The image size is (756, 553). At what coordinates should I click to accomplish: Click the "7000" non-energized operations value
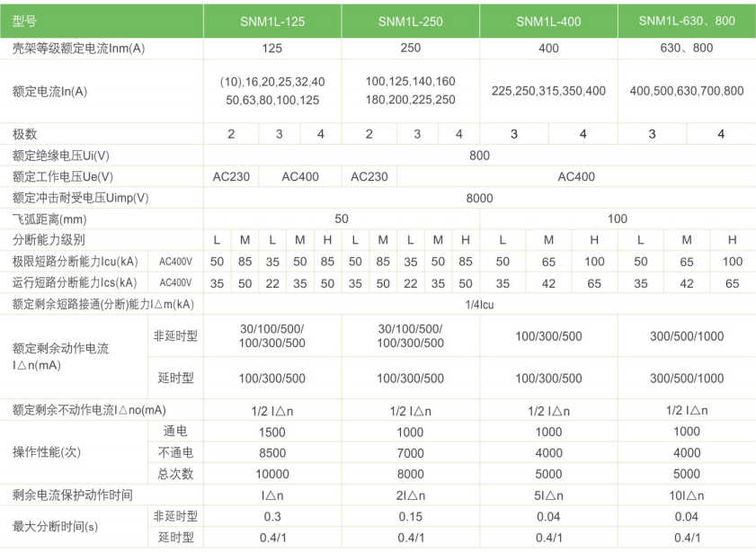tap(410, 452)
